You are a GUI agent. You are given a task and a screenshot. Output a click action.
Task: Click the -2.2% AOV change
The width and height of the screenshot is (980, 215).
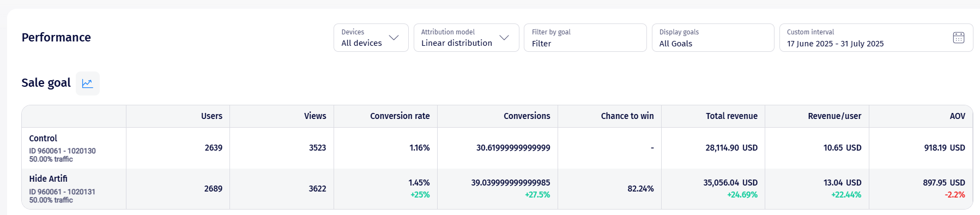click(x=955, y=195)
